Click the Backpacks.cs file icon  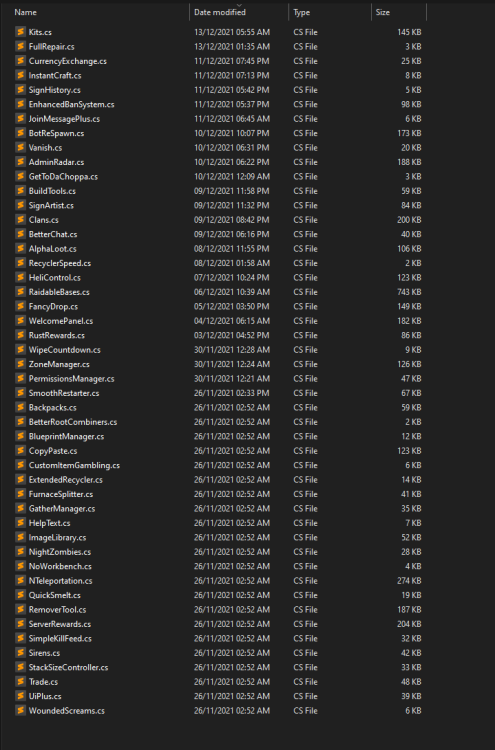[x=21, y=407]
